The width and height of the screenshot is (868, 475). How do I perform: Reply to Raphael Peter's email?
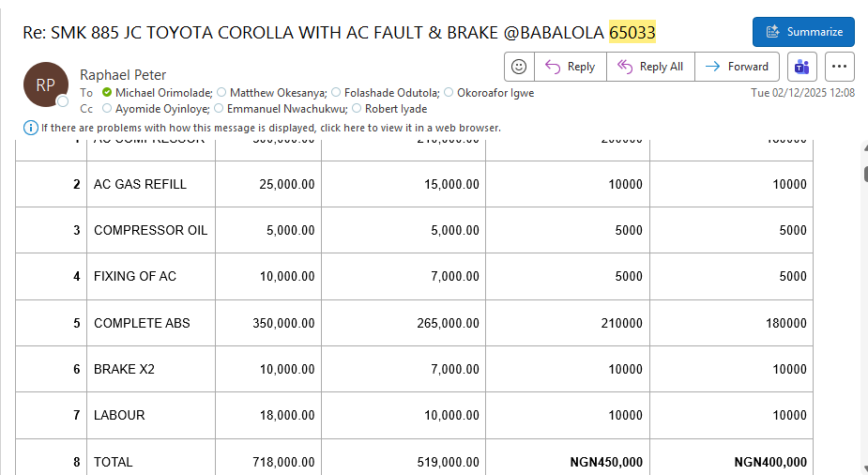pos(571,67)
